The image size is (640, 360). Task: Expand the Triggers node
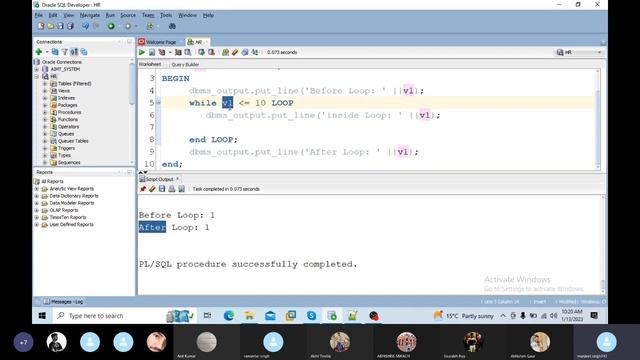coord(45,148)
